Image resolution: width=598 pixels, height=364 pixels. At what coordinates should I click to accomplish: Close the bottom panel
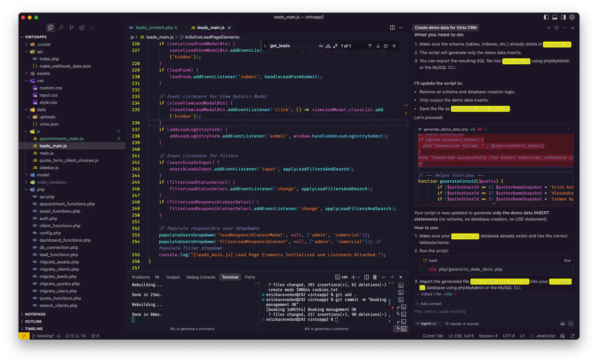click(401, 277)
